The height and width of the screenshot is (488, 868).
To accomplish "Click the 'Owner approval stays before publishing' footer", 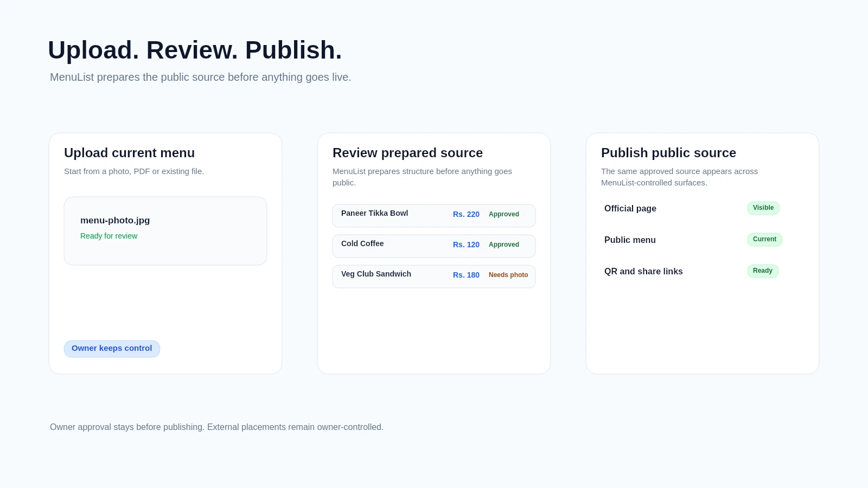I will [216, 427].
